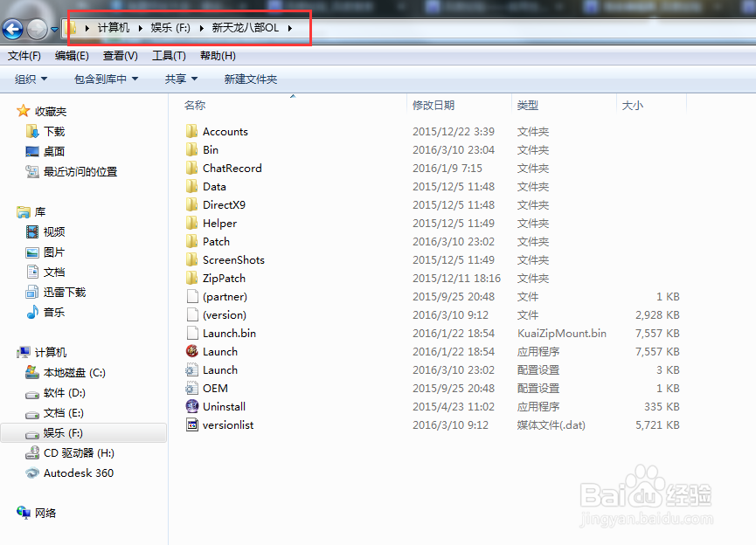756x545 pixels.
Task: Click the Launch configuration settings icon
Action: tap(192, 369)
